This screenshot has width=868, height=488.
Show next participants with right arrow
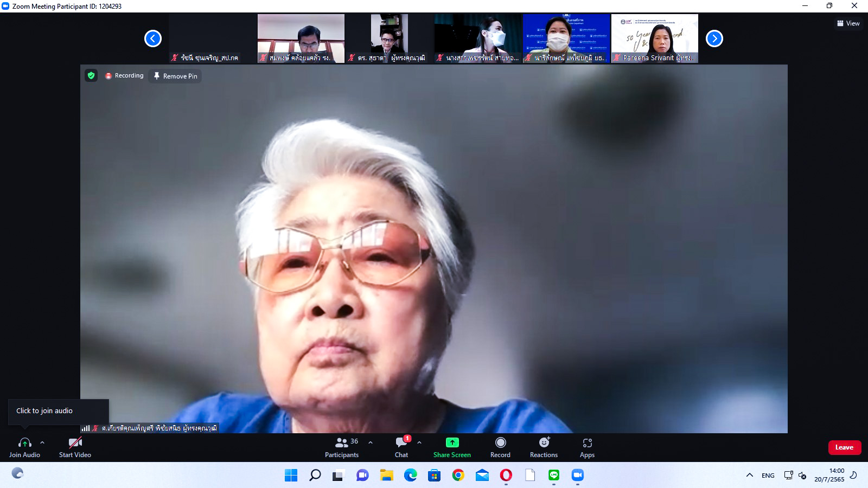[x=714, y=38]
